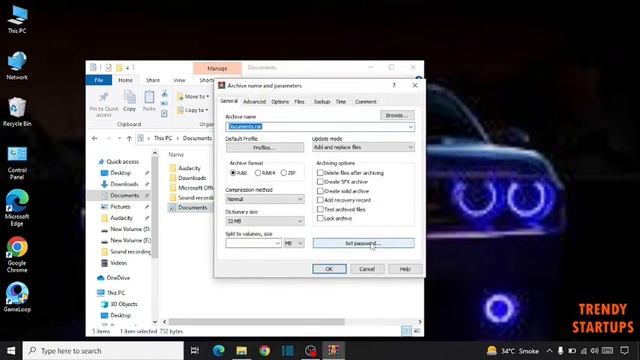Open Edge from the taskbar
The image size is (640, 360).
(219, 351)
